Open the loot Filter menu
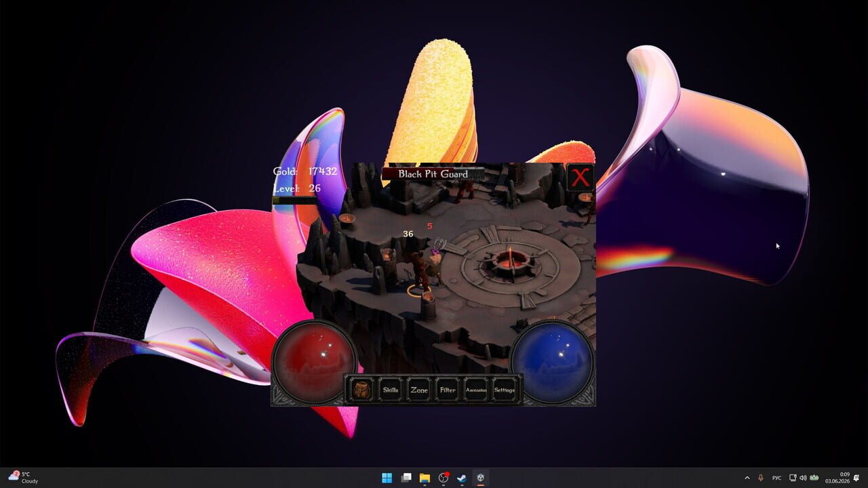 pos(448,390)
